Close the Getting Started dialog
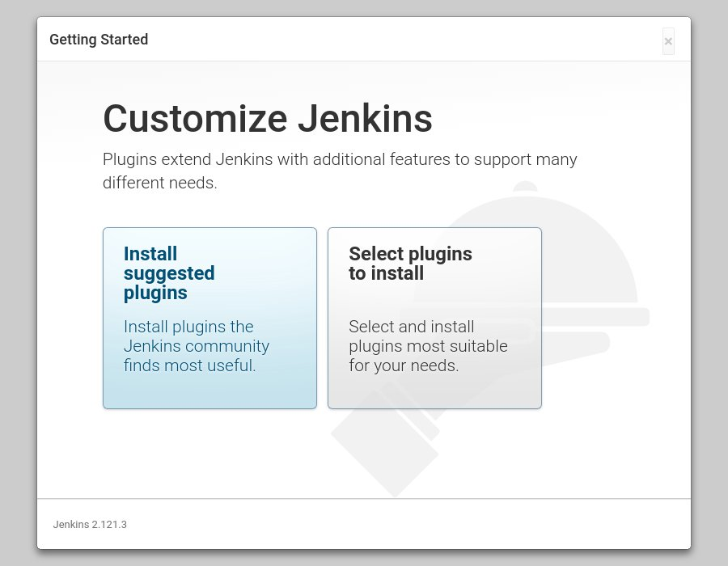Viewport: 728px width, 566px height. pos(668,41)
